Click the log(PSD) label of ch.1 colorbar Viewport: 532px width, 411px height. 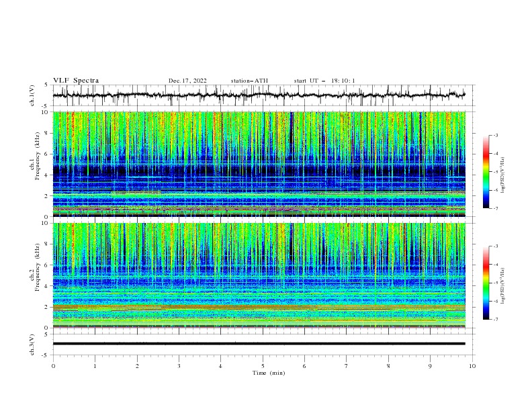[x=502, y=175]
